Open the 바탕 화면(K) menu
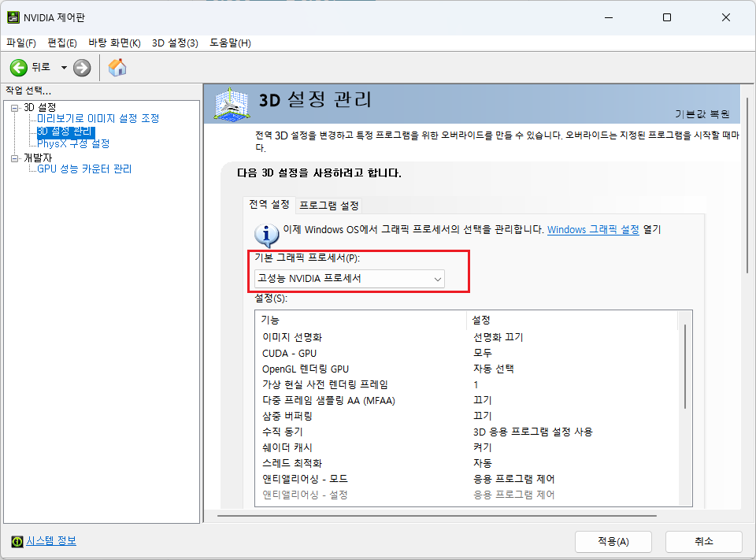 (114, 43)
